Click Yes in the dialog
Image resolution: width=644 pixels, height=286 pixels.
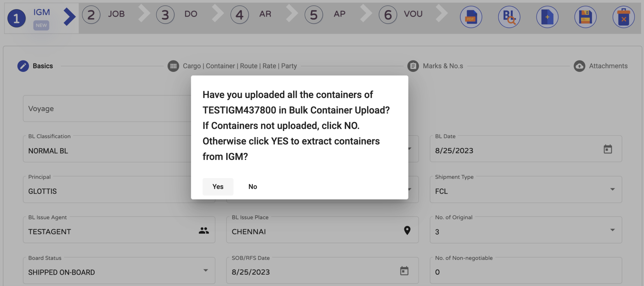tap(218, 186)
